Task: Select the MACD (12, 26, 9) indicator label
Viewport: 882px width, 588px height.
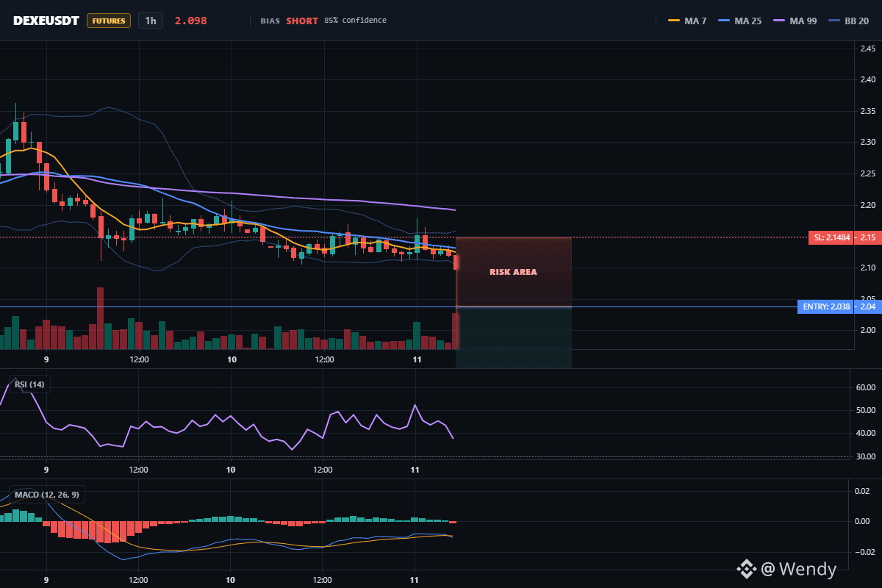Action: [x=46, y=495]
